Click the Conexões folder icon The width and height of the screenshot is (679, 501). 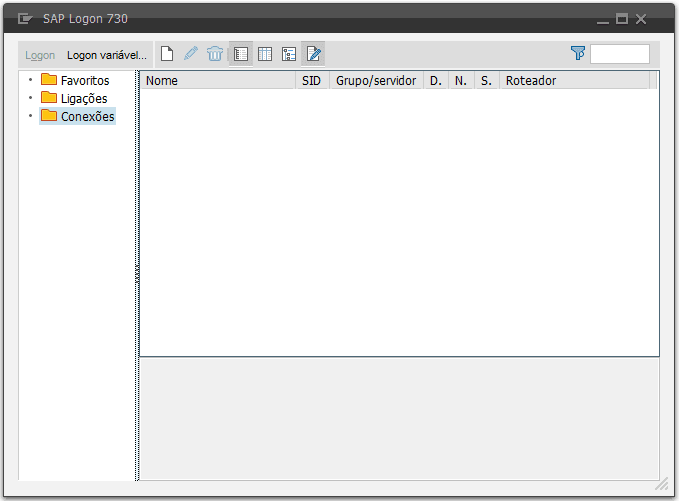pos(49,116)
